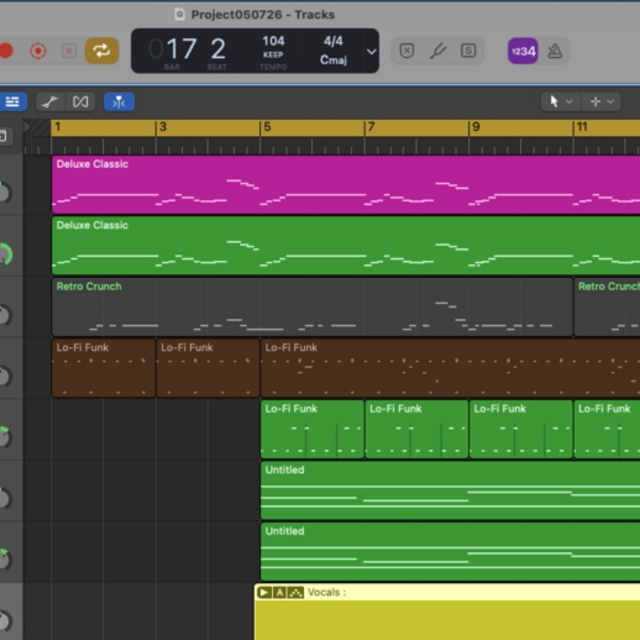Viewport: 640px width, 640px height.
Task: Toggle the Show Automation button
Action: click(x=50, y=102)
